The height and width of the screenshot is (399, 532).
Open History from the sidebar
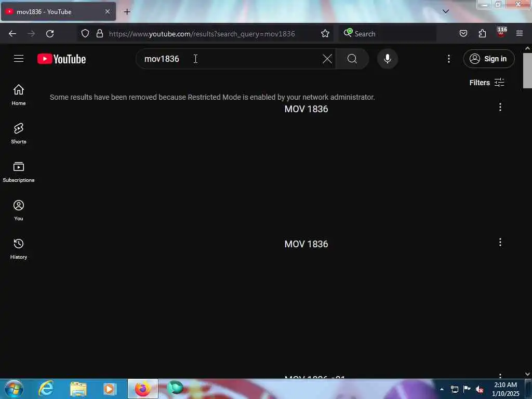click(x=19, y=249)
